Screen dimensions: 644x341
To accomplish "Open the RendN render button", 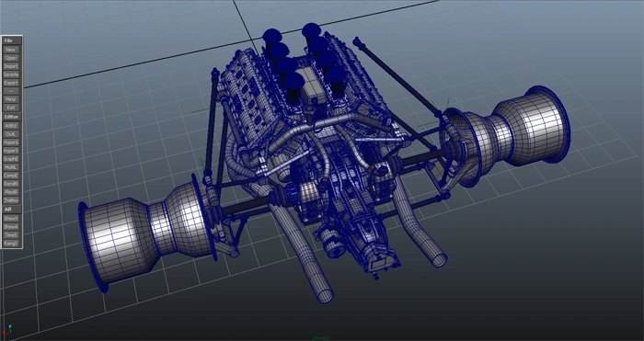I will coord(11,184).
